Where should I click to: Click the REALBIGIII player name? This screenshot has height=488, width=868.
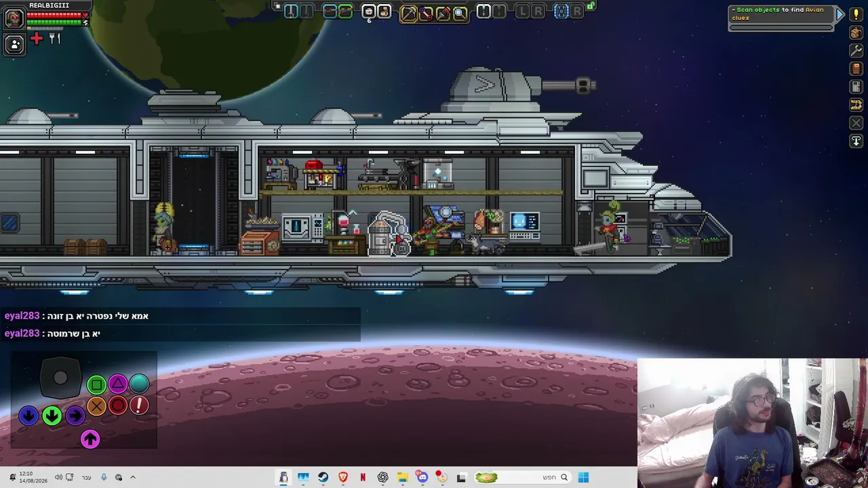click(x=49, y=5)
